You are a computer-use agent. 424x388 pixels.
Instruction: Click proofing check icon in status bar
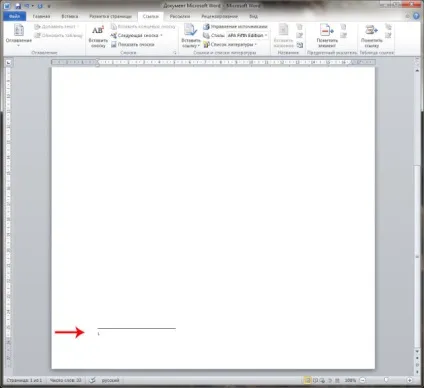92,380
